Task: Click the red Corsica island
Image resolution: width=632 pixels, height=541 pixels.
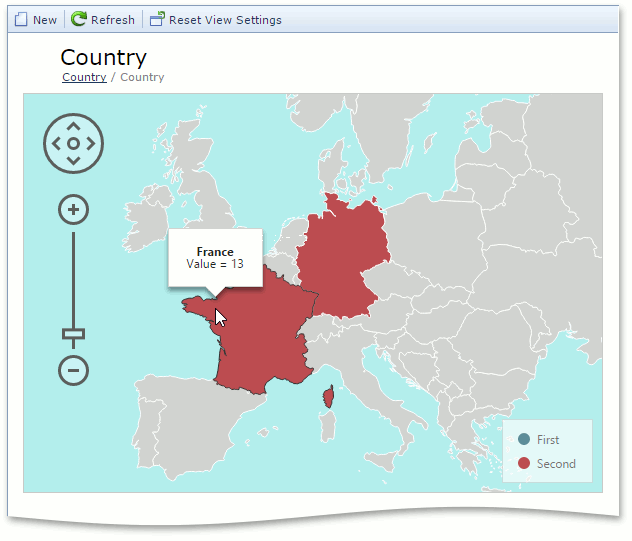Action: coord(326,403)
